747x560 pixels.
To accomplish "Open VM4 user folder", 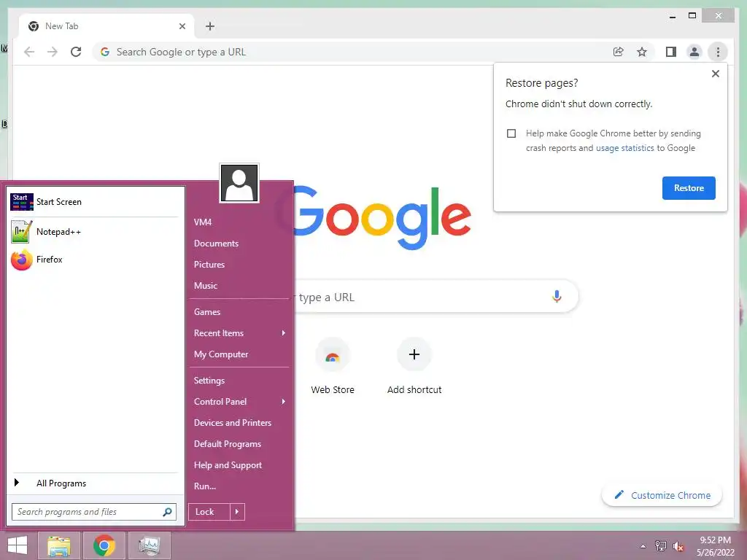I will pyautogui.click(x=203, y=222).
